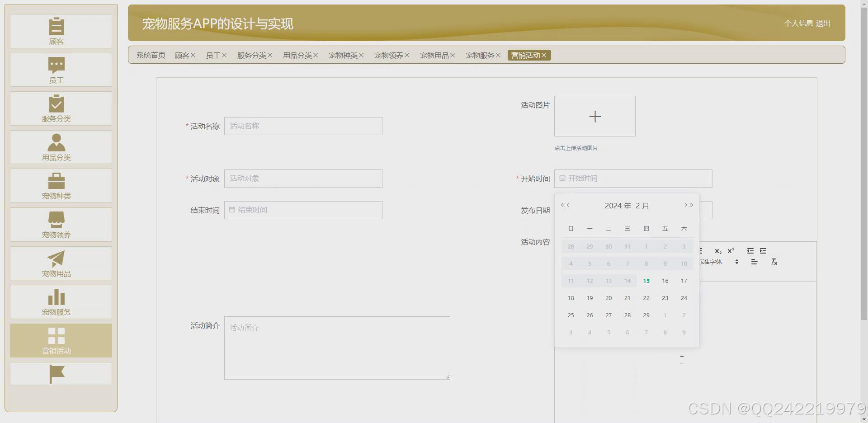This screenshot has height=423, width=868.
Task: Pick date 27 in the calendar
Action: [609, 315]
